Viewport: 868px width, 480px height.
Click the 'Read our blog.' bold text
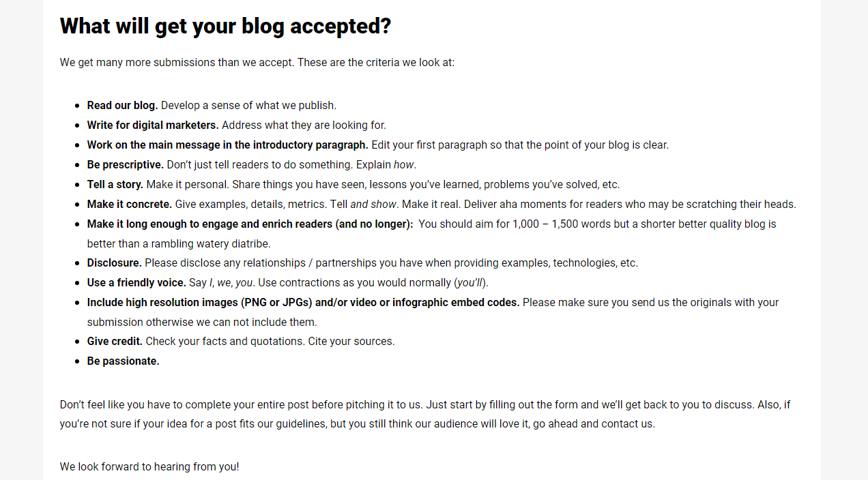pyautogui.click(x=122, y=106)
